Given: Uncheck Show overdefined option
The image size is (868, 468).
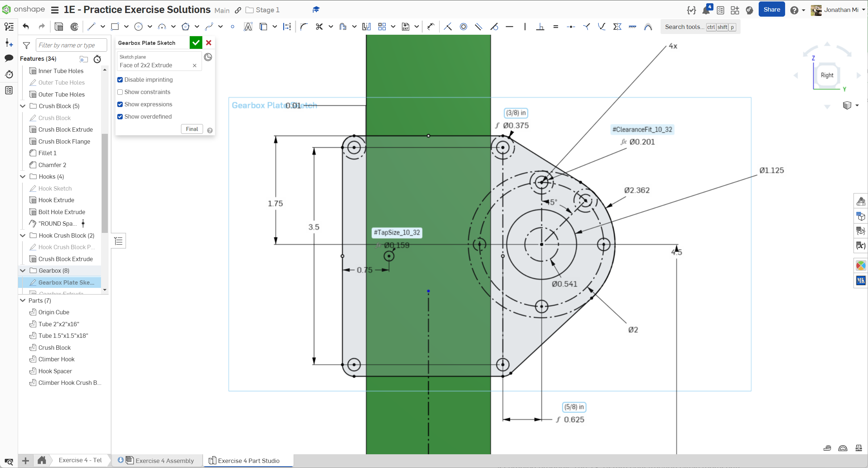Looking at the screenshot, I should click(x=120, y=116).
